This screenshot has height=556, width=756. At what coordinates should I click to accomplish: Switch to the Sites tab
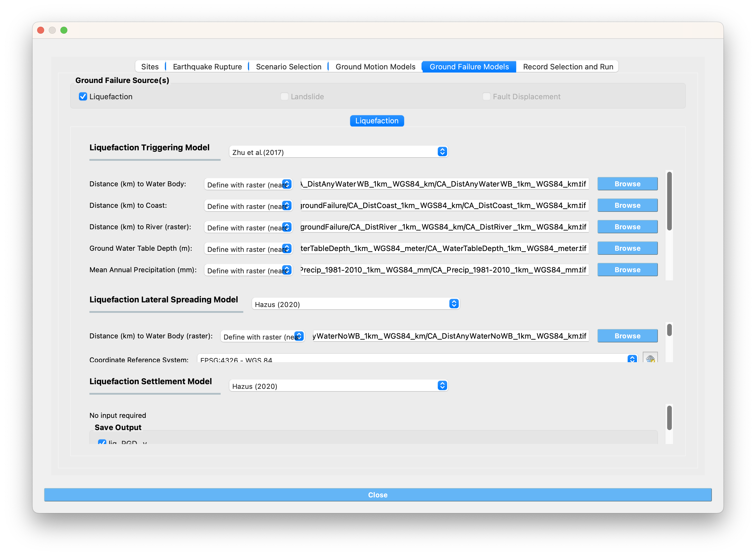(150, 67)
